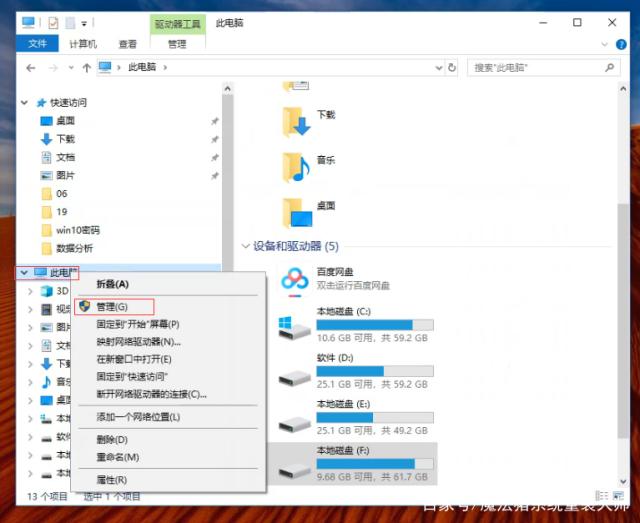Click the 本地磁盘 (F:) storage usage bar
Screen dimensions: 640x523
point(374,464)
